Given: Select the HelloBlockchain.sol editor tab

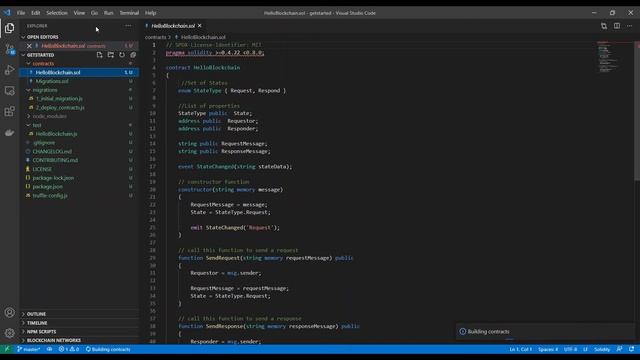Looking at the screenshot, I should pyautogui.click(x=173, y=26).
